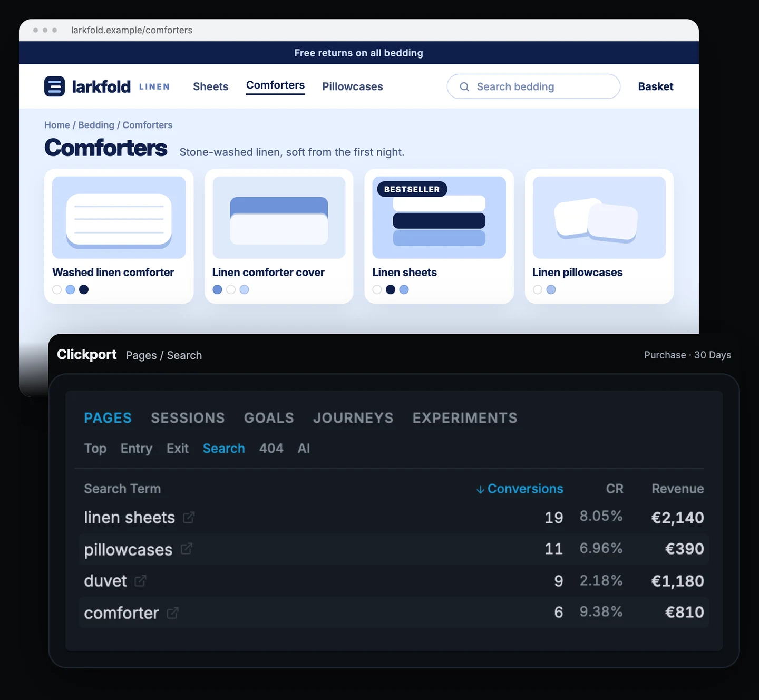Open the AI sub-tab
The image size is (759, 700).
click(304, 449)
